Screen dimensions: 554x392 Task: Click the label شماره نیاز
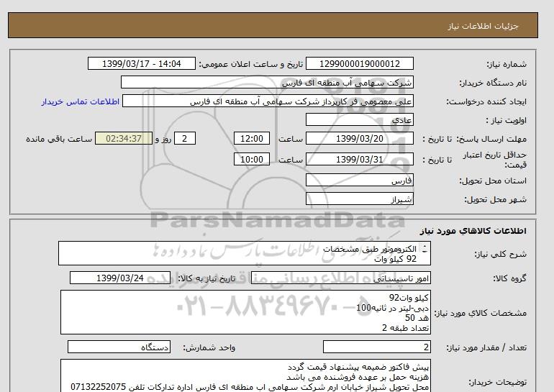(x=507, y=64)
